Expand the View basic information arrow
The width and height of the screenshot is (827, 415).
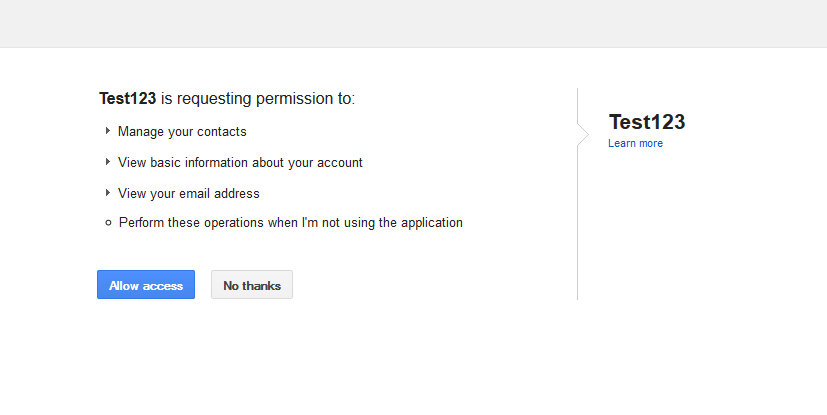tap(108, 162)
